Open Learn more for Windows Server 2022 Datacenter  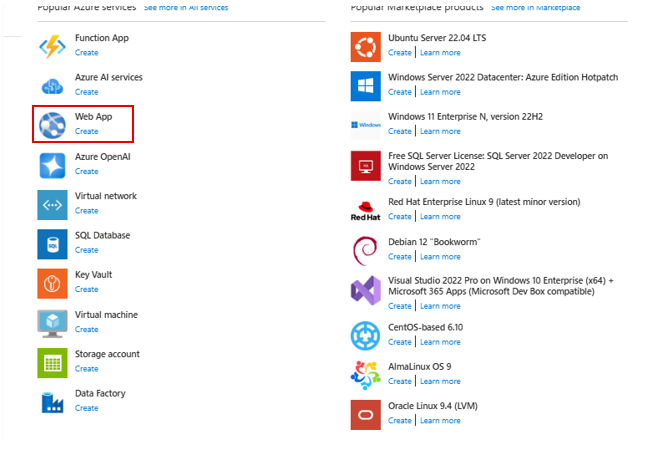440,92
